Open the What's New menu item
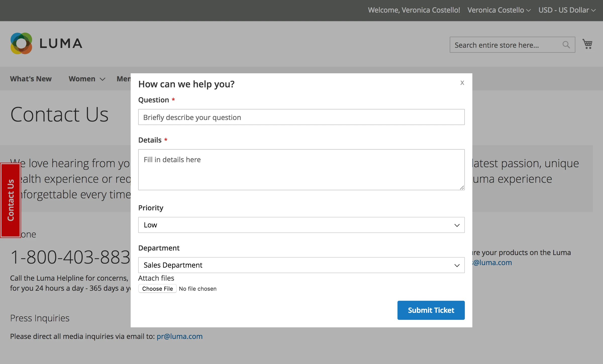Image resolution: width=603 pixels, height=364 pixels. [31, 79]
